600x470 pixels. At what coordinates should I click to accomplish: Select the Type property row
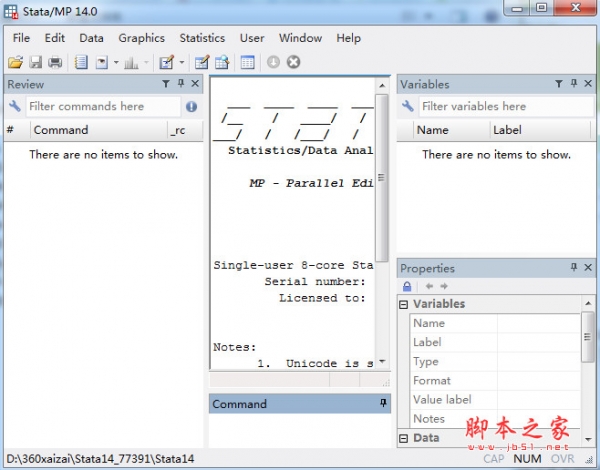[x=495, y=362]
